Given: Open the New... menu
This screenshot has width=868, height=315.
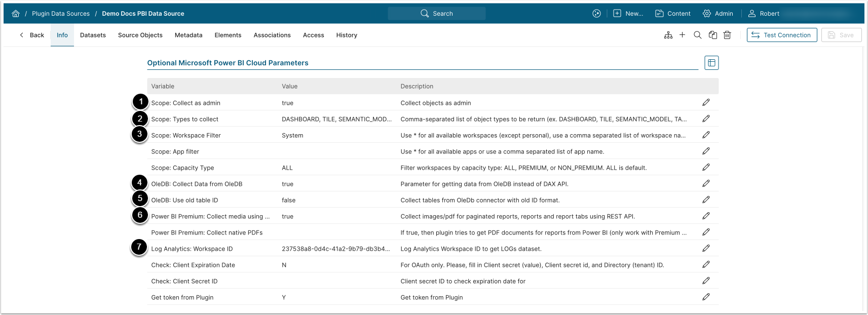Looking at the screenshot, I should (628, 14).
